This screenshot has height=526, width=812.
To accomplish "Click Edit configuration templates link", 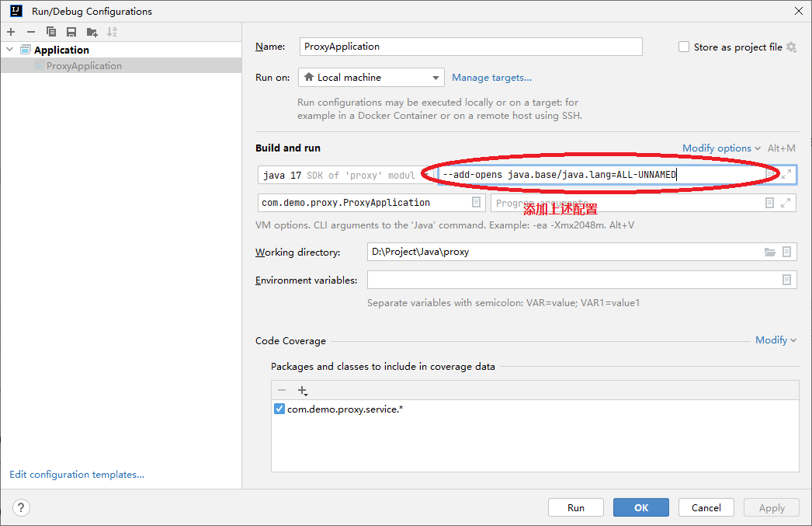I will (x=77, y=475).
